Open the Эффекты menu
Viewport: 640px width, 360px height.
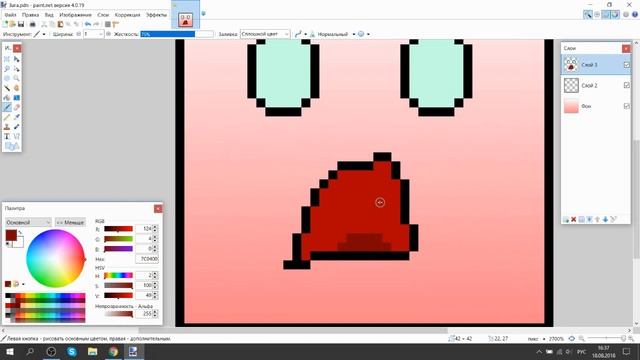click(156, 15)
